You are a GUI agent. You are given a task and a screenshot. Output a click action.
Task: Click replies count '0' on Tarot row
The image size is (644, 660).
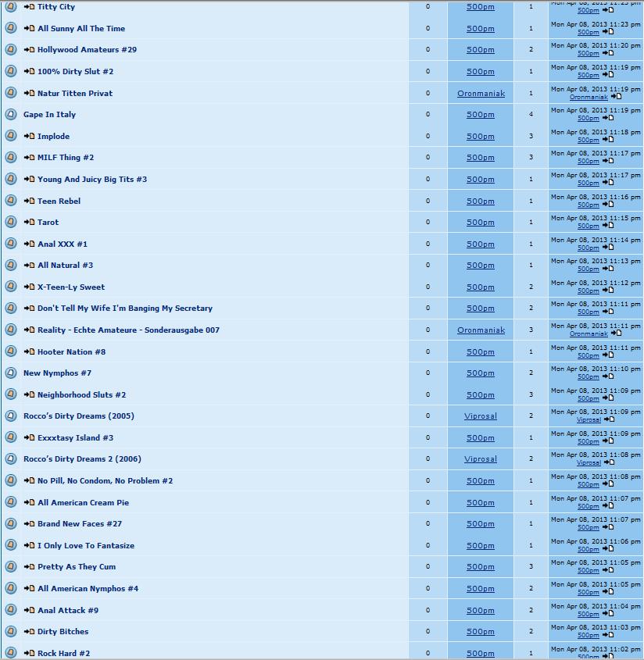point(428,222)
